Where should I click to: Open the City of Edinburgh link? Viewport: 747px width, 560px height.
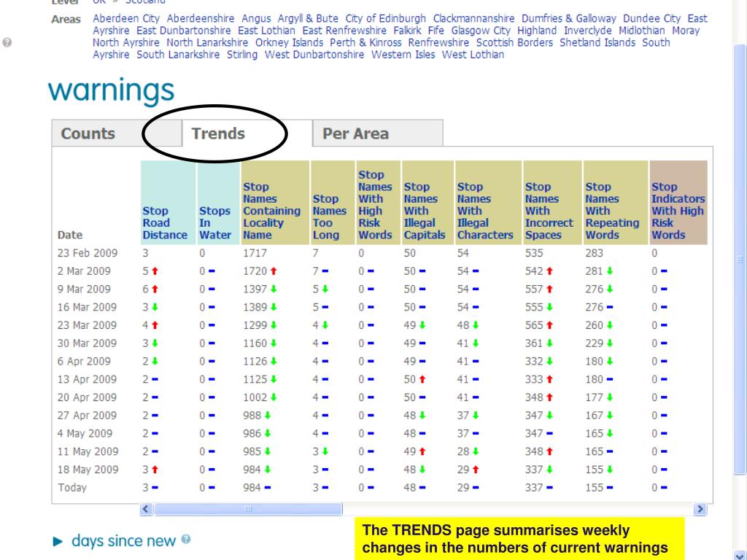click(x=385, y=18)
